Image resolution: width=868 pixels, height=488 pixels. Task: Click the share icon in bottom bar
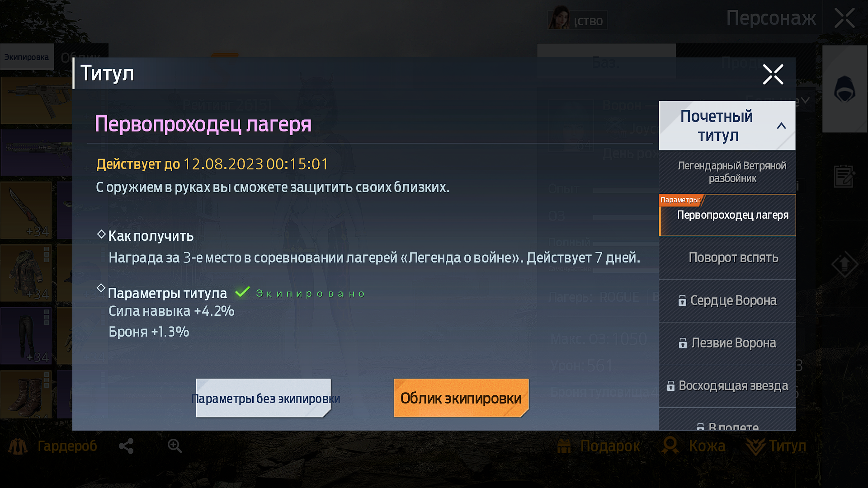126,446
